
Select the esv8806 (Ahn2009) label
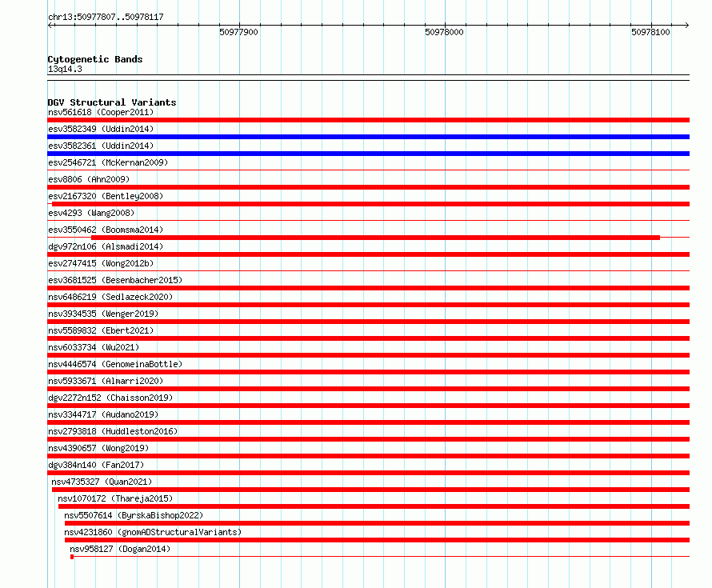[89, 179]
